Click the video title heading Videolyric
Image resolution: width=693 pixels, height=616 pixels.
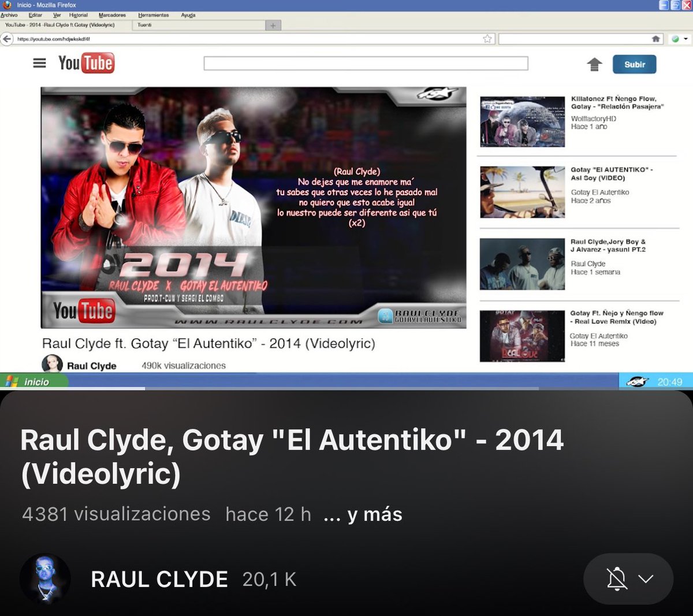(292, 457)
